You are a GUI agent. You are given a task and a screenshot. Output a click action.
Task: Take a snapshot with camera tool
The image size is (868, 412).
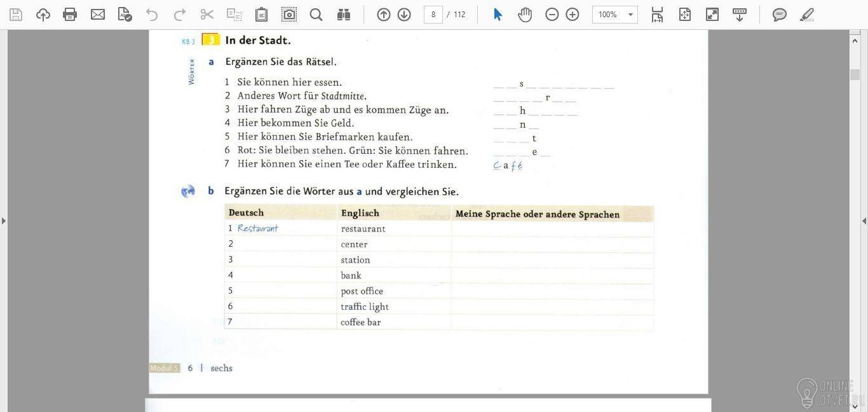[289, 14]
